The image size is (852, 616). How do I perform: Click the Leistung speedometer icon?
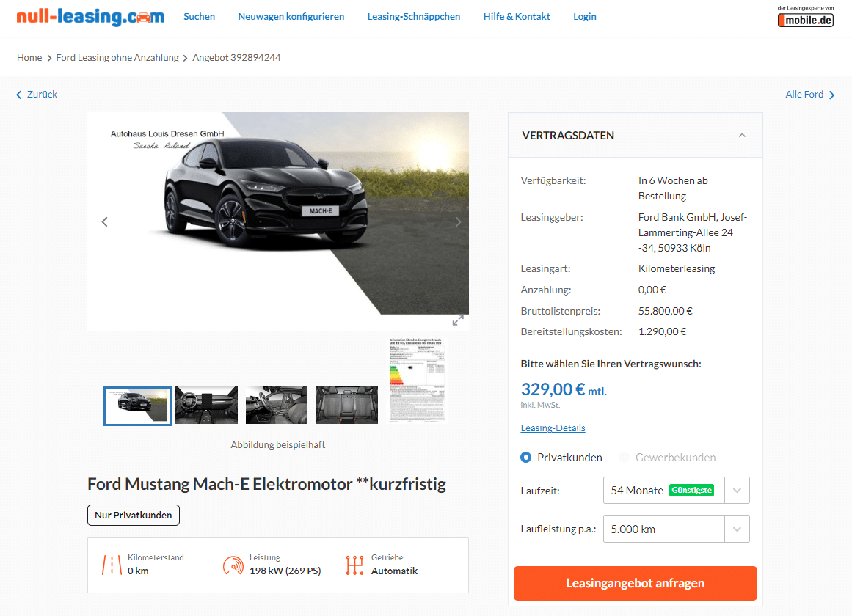tap(233, 565)
